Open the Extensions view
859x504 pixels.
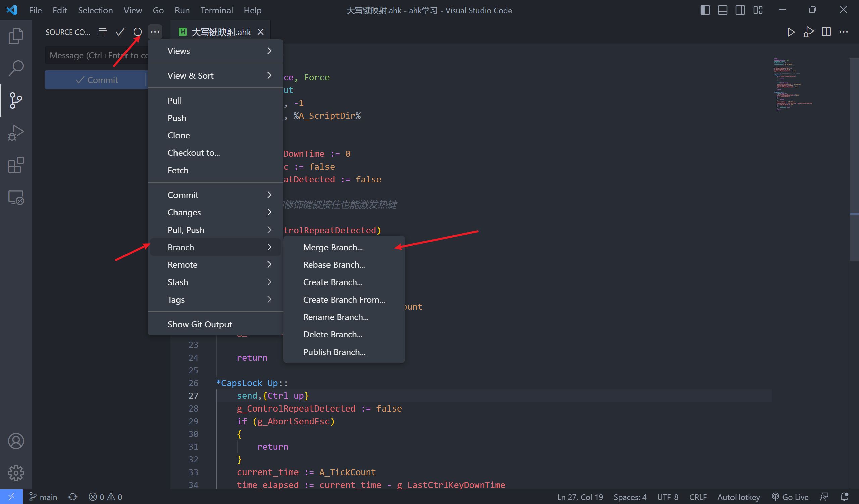coord(16,165)
